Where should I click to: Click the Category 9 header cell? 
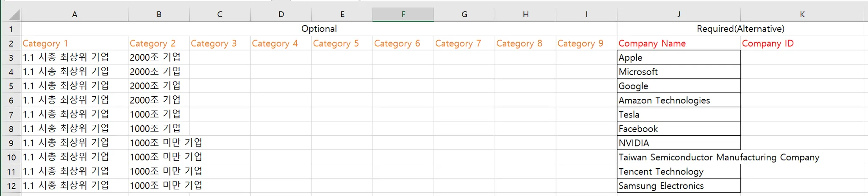pos(586,43)
